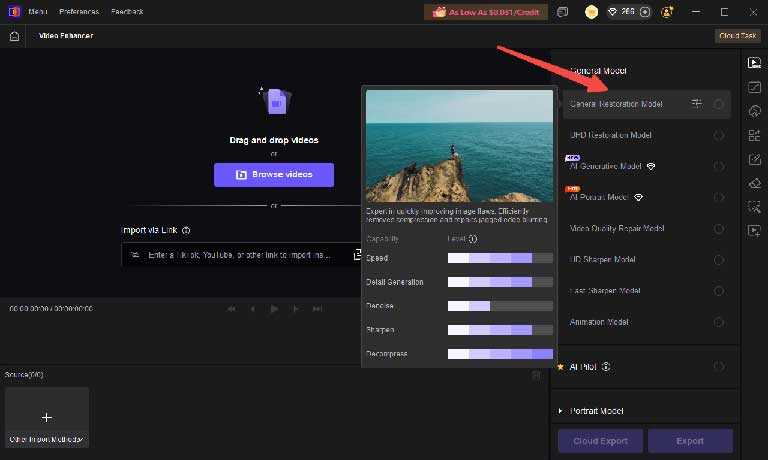Click the UHD Restoration Model label
The height and width of the screenshot is (460, 768).
(x=610, y=135)
